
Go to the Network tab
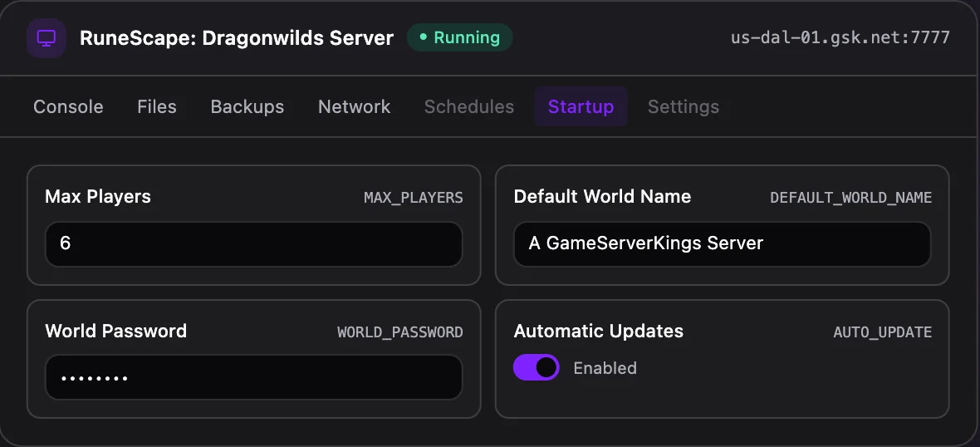click(355, 107)
